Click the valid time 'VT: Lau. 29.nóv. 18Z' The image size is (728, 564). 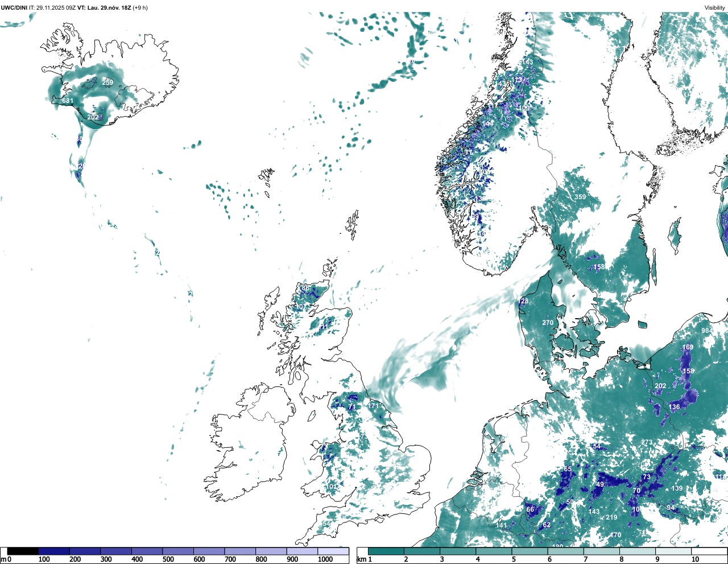104,7
